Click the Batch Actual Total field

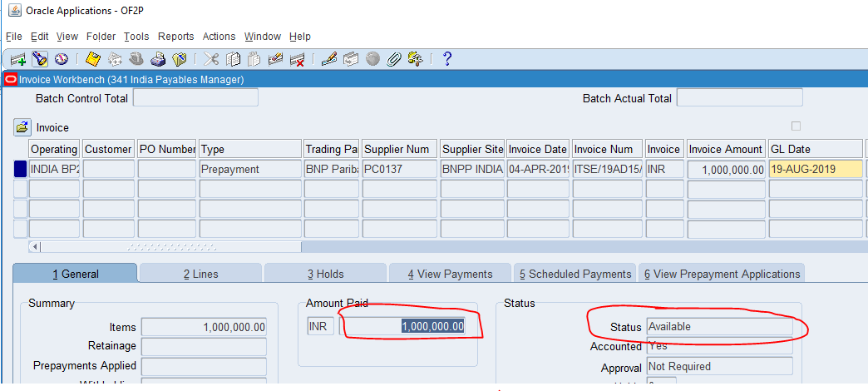coord(740,97)
